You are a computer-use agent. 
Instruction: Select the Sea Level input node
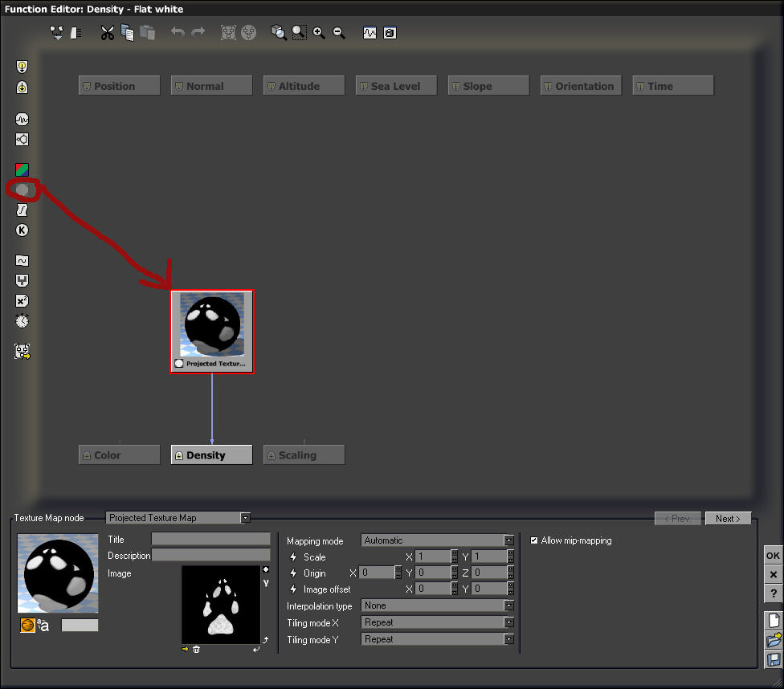397,85
